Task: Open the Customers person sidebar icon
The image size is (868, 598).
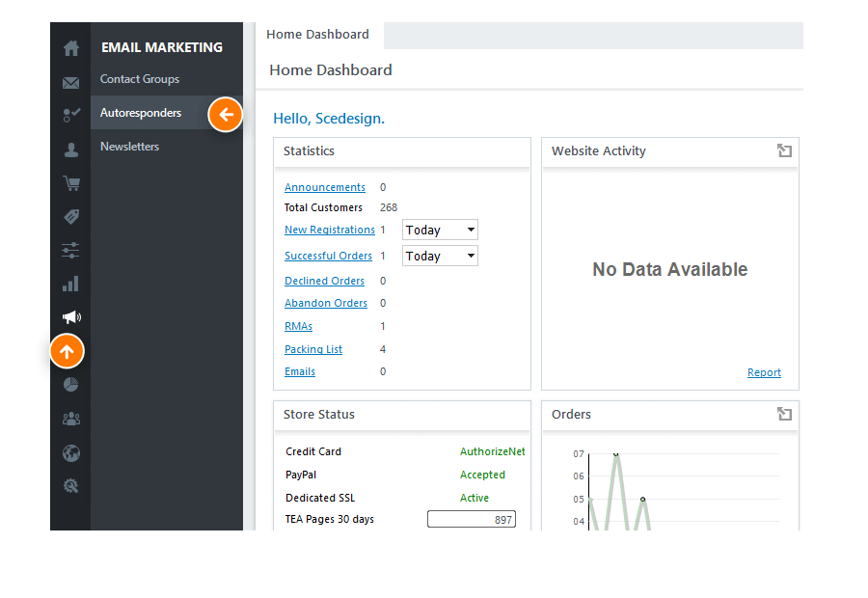Action: click(70, 149)
